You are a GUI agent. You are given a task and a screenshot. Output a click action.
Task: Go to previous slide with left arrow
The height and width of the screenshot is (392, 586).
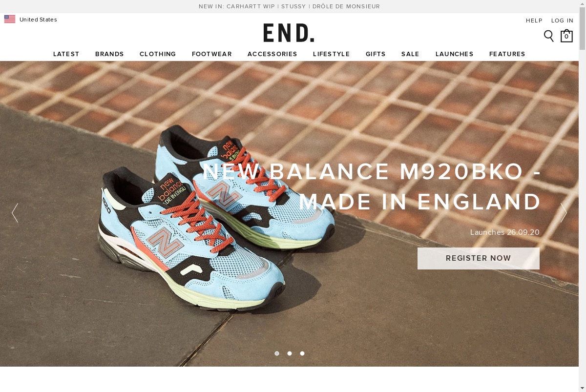point(15,213)
